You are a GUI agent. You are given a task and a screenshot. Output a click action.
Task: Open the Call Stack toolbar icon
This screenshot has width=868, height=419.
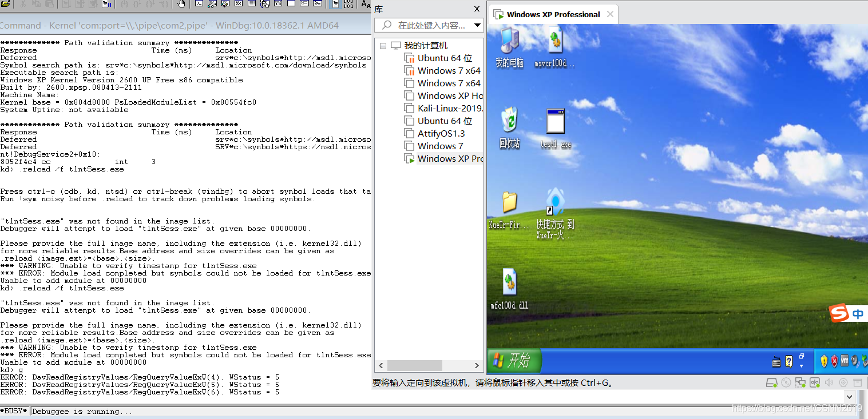click(265, 4)
